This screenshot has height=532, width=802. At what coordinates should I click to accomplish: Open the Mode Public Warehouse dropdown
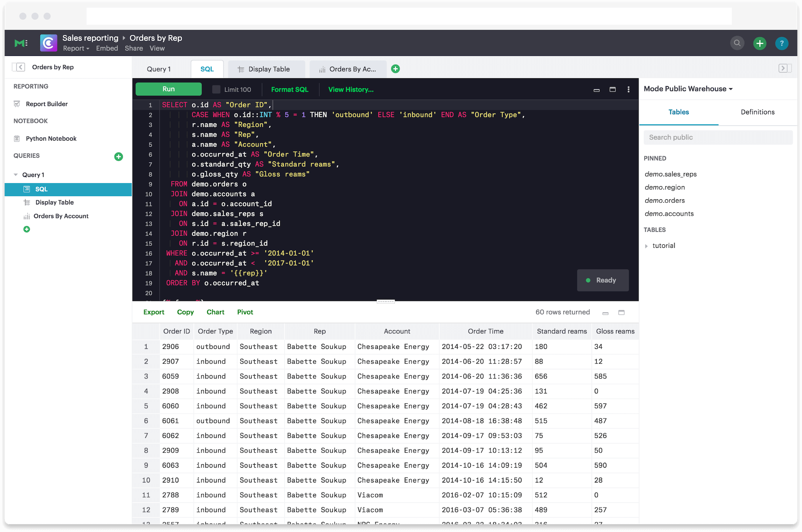(x=688, y=89)
